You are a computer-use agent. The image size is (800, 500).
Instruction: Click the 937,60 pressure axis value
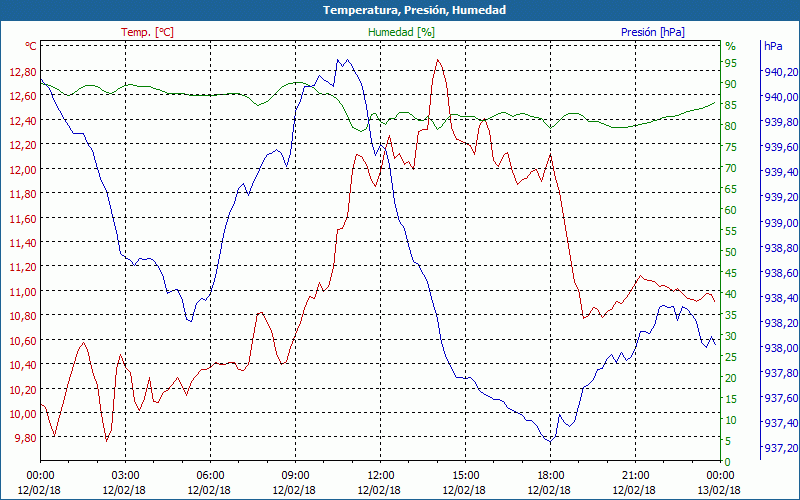coord(781,398)
